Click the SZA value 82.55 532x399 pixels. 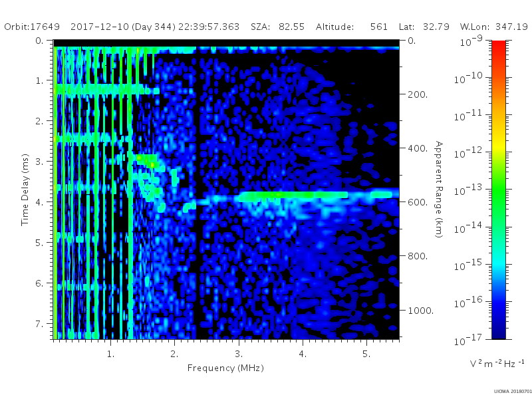[x=291, y=27]
